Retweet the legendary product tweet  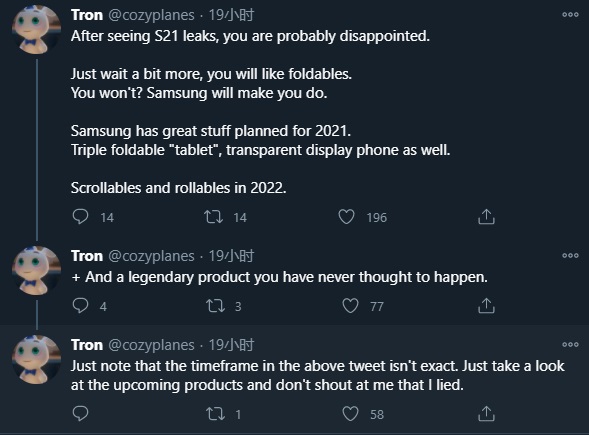point(216,306)
